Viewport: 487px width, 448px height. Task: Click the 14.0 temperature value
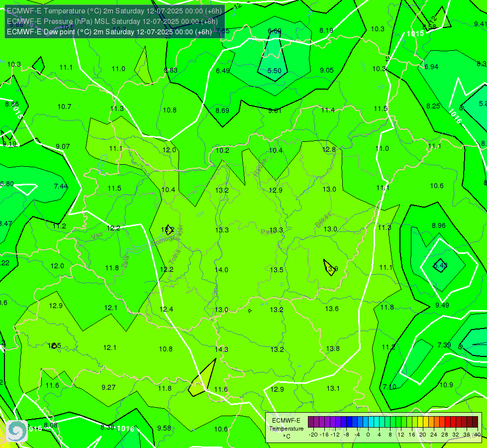pyautogui.click(x=221, y=270)
